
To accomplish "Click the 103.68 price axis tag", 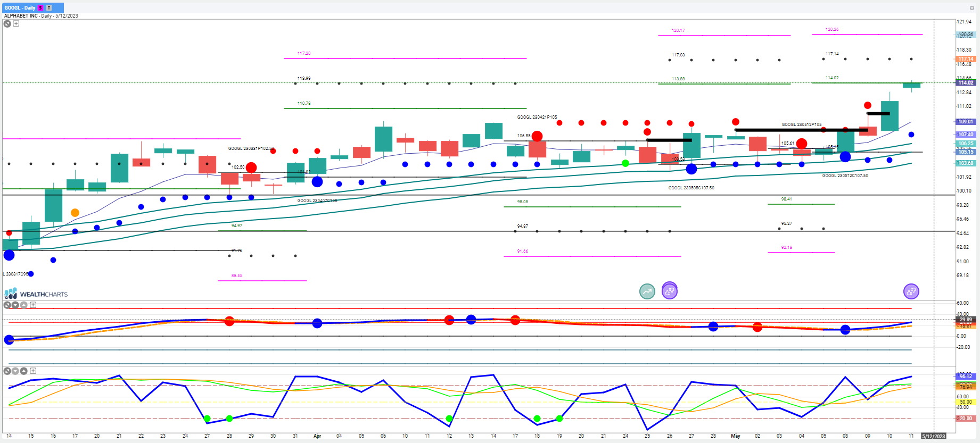I will [x=966, y=163].
